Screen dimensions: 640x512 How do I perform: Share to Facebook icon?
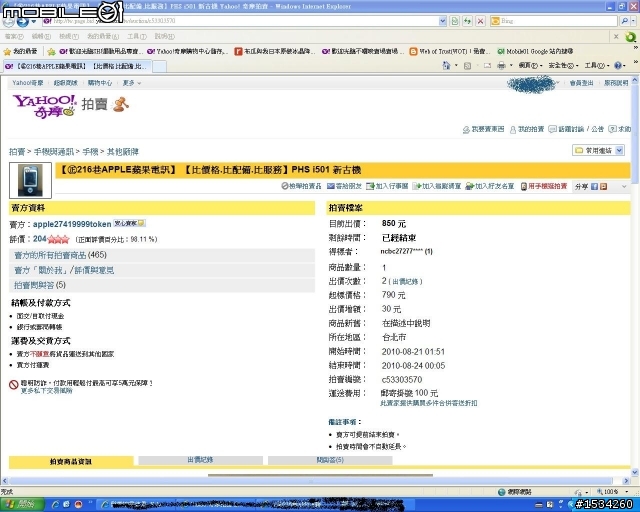click(x=594, y=187)
